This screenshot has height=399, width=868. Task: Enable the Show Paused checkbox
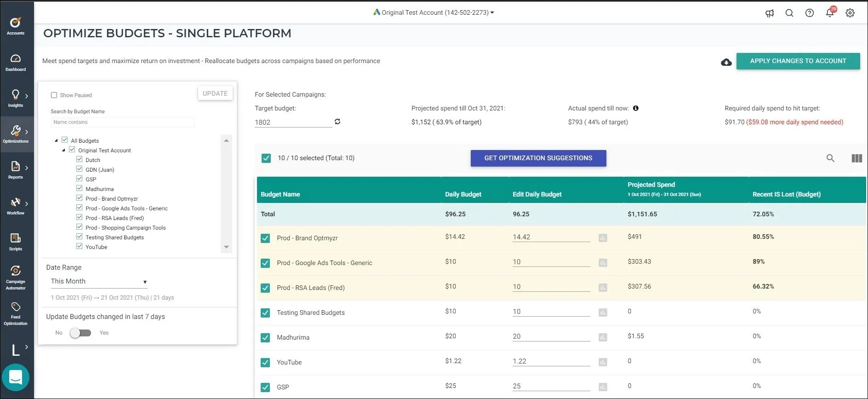click(54, 95)
